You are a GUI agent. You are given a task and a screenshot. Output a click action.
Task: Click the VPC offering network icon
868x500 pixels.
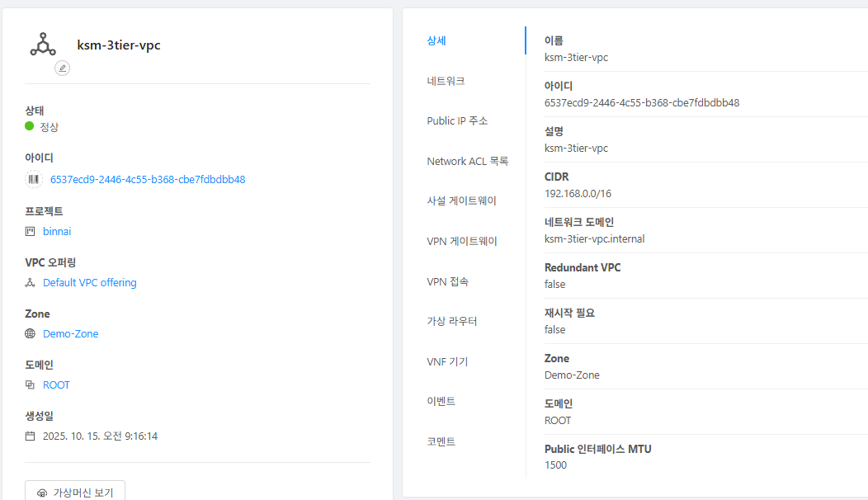[x=31, y=283]
